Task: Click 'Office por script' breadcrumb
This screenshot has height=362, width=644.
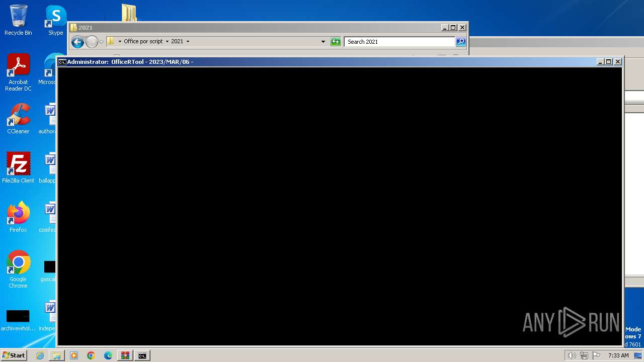Action: [143, 41]
